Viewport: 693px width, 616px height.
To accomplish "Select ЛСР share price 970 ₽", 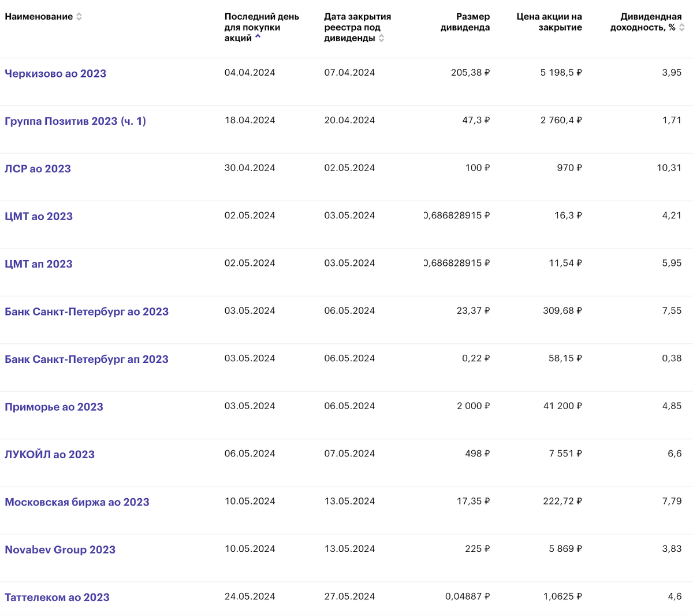I will point(569,168).
